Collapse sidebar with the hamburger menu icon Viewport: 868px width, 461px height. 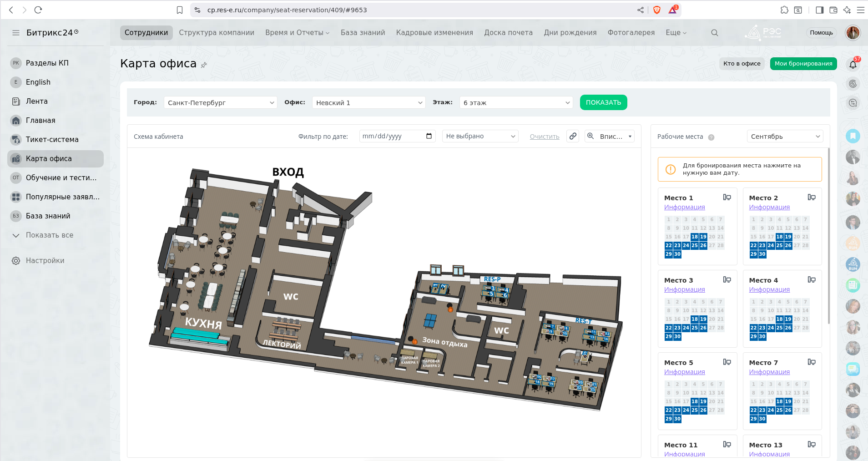(x=16, y=33)
